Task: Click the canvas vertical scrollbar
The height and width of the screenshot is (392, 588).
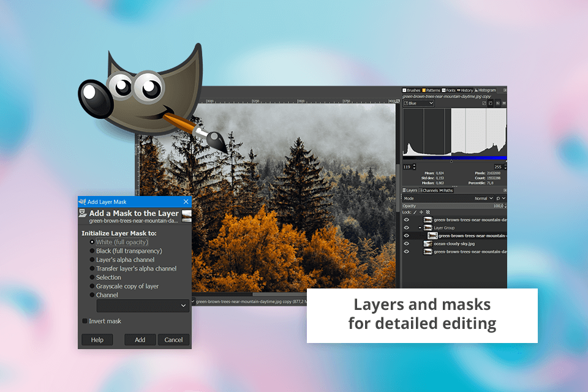Action: coord(398,187)
